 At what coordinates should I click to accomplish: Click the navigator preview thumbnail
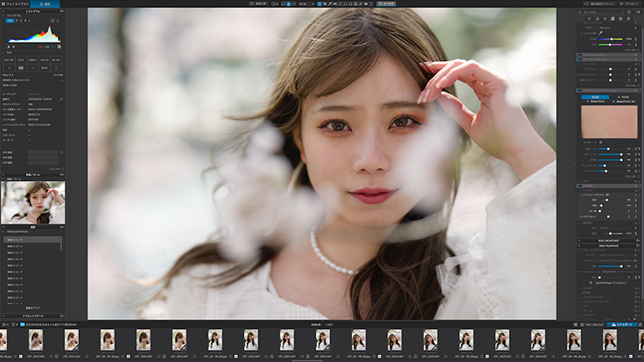33,203
